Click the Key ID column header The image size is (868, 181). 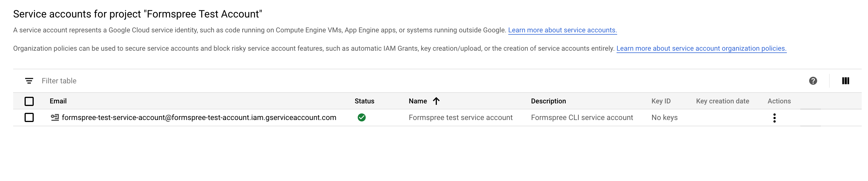click(x=661, y=101)
